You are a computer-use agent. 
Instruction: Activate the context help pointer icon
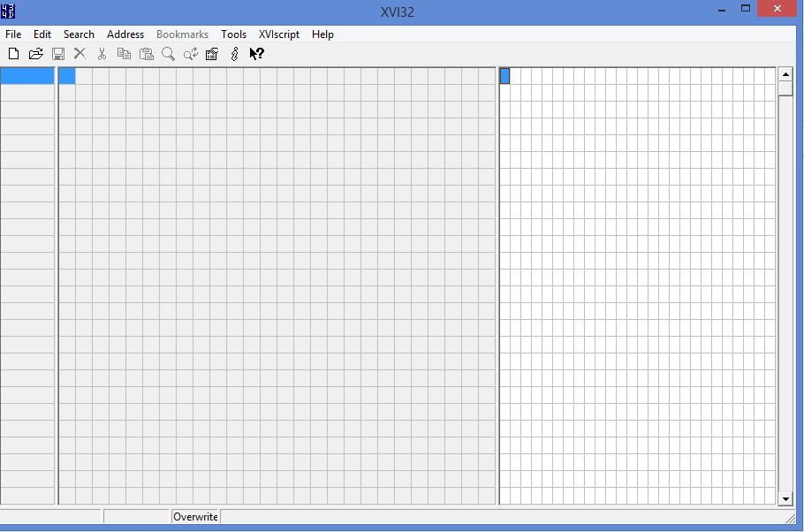coord(256,54)
